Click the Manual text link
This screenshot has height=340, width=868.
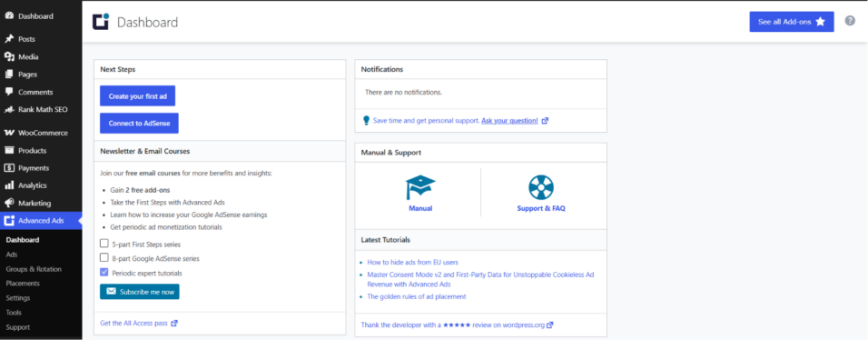(x=420, y=208)
